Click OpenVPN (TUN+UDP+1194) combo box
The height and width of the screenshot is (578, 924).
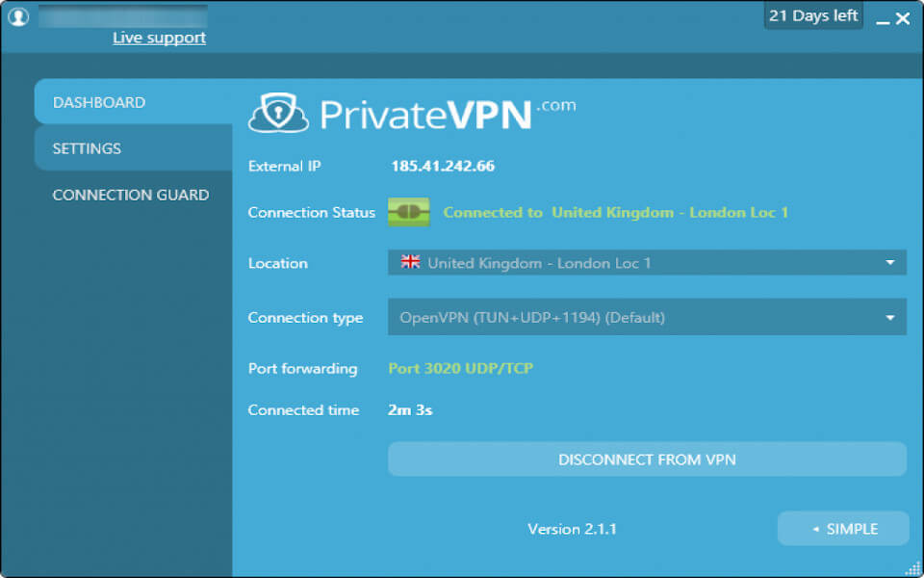[x=647, y=317]
